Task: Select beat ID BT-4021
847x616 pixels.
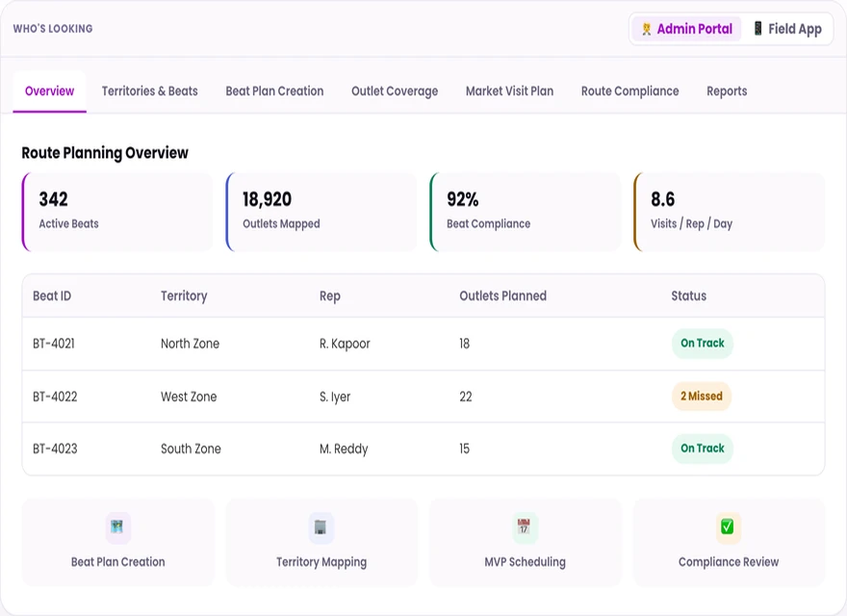Action: coord(54,344)
